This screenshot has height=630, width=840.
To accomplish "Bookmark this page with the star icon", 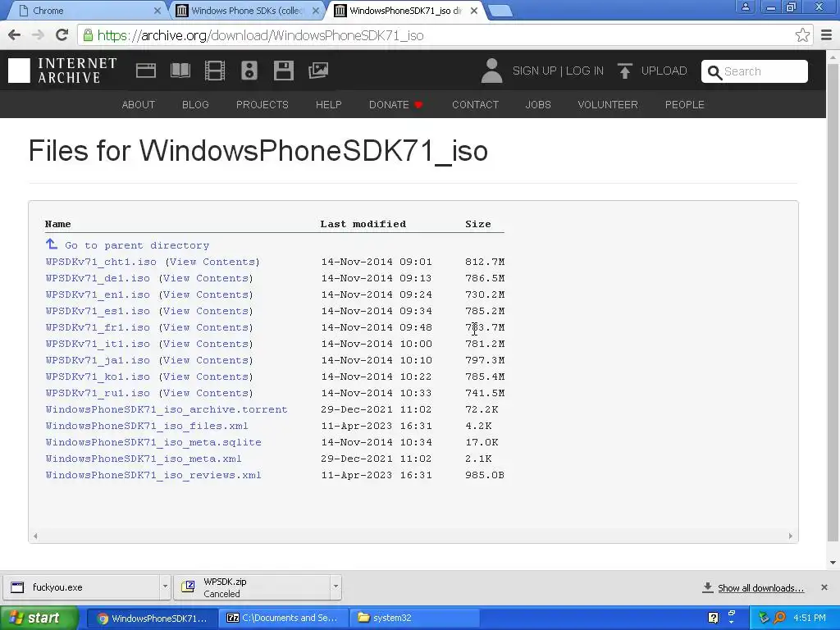I will [802, 35].
